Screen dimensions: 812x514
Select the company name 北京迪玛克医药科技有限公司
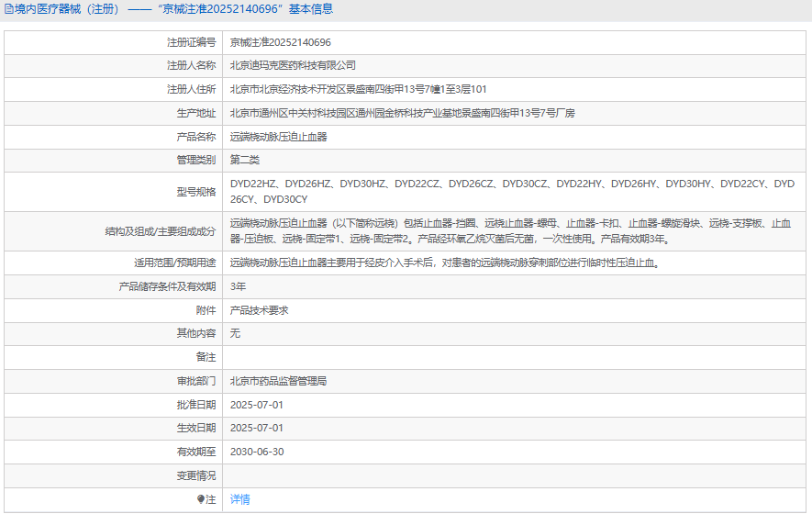point(293,65)
